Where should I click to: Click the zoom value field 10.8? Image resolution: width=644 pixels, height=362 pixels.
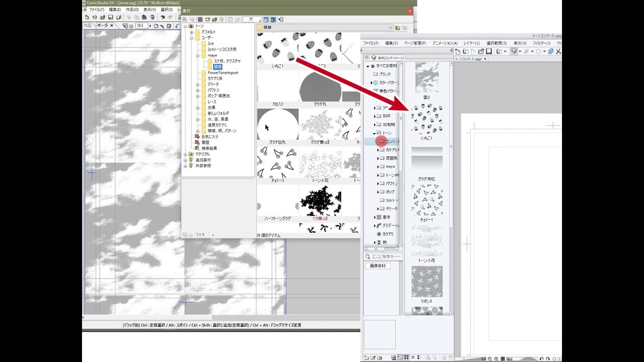pos(141,26)
